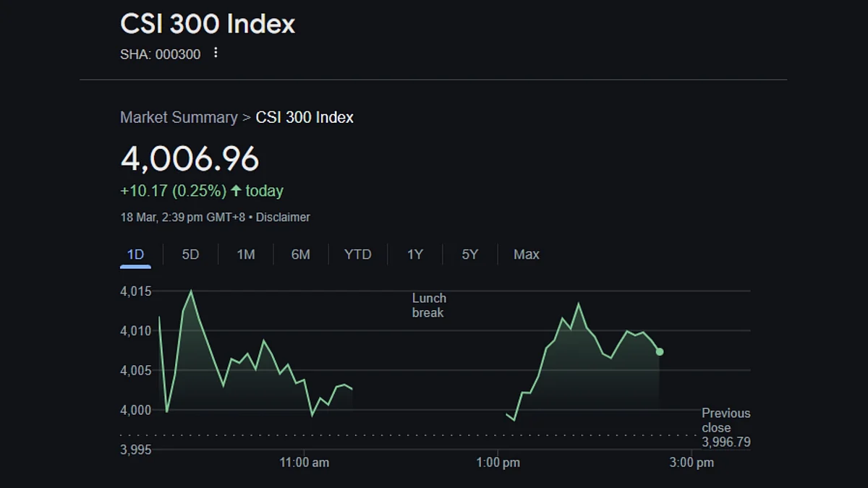Click the SHA: 000300 ticker label

click(161, 54)
